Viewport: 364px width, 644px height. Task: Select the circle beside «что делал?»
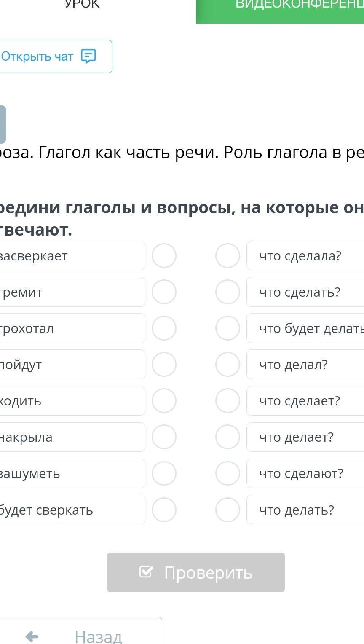point(227,365)
